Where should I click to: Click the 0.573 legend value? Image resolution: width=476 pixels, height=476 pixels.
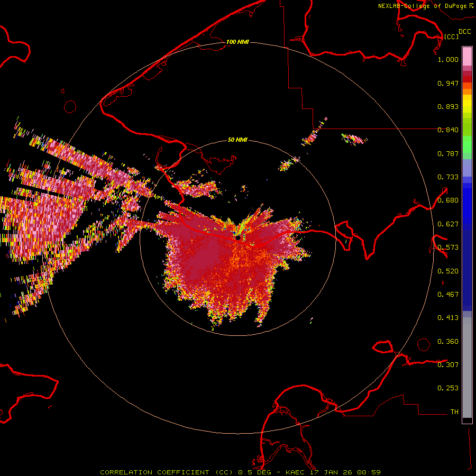[x=448, y=248]
